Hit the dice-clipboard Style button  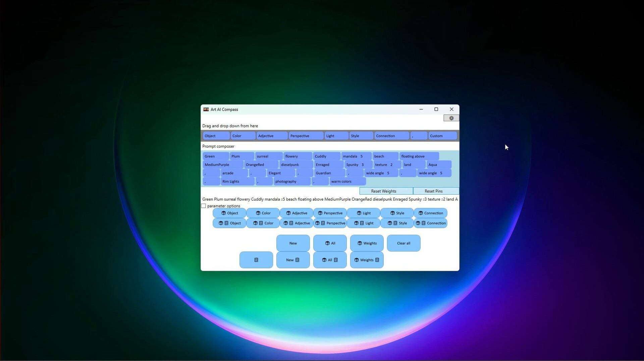pos(397,223)
